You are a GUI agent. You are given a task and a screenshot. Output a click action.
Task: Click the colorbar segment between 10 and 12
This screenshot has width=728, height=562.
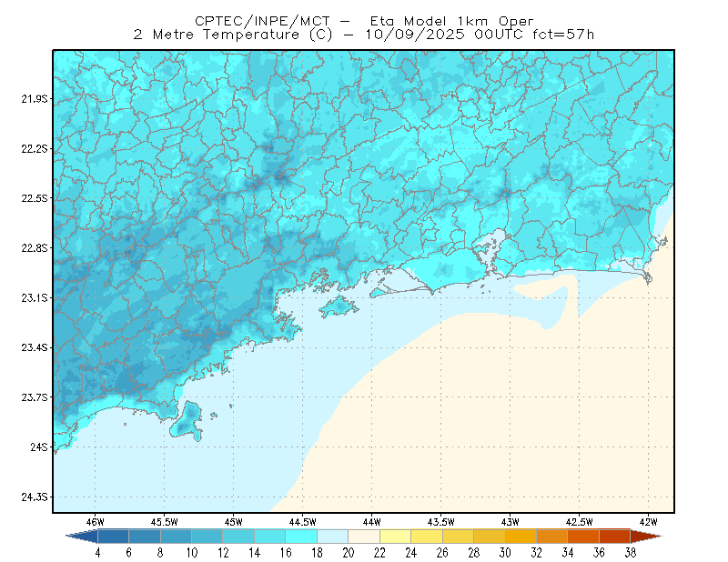(207, 536)
